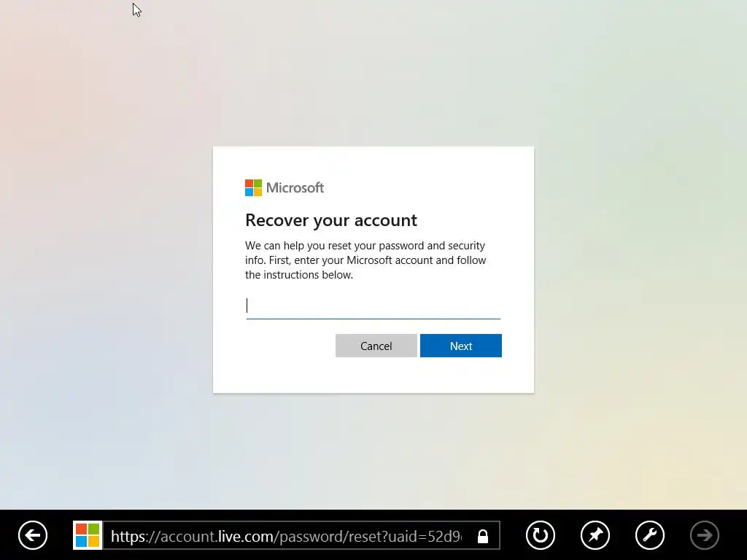Pin the site with the pin icon
This screenshot has width=747, height=560.
595,535
